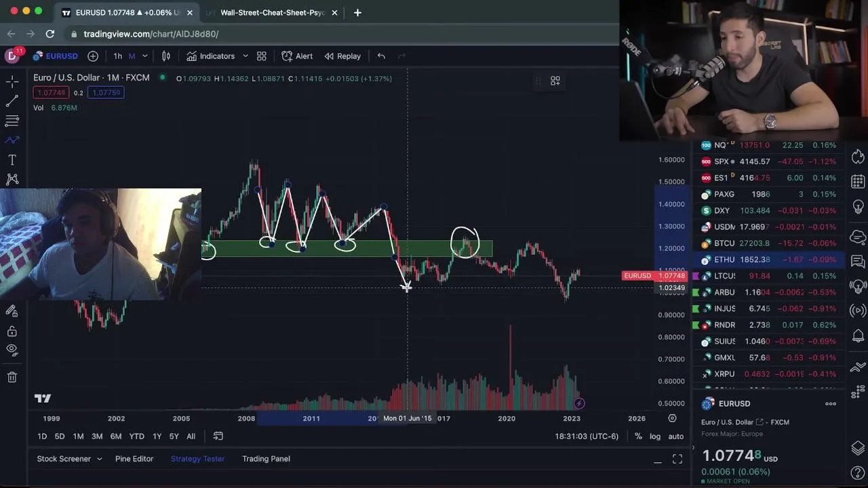The image size is (868, 488).
Task: Open the economic calendar sidebar icon
Action: click(858, 182)
